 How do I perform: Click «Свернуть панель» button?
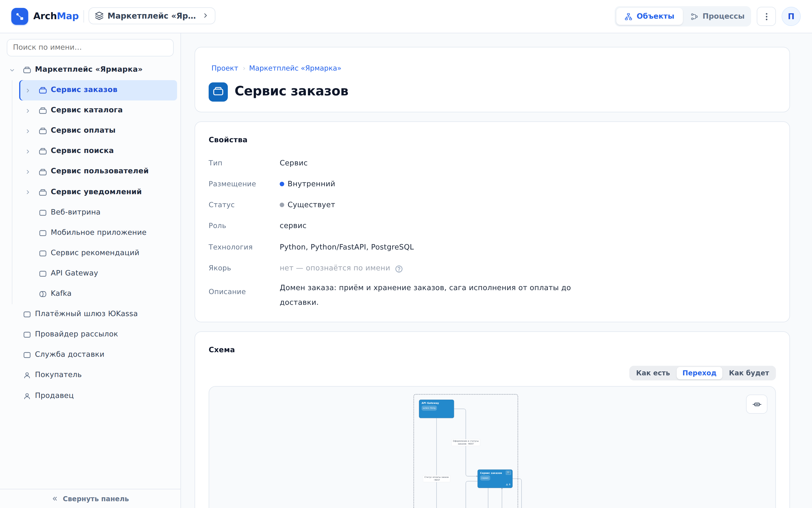coord(90,499)
